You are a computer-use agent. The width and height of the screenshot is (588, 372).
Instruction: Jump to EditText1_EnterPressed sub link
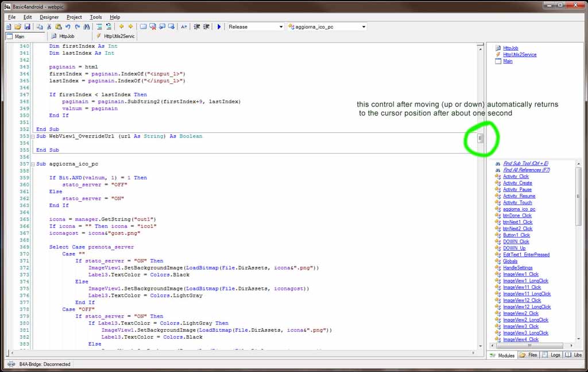click(x=526, y=255)
